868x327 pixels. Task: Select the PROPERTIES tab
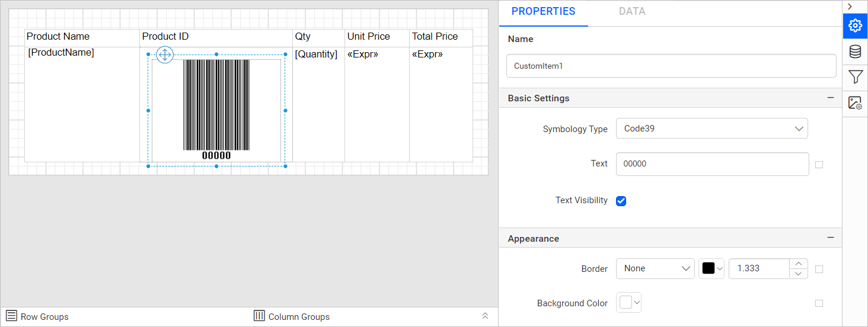(543, 11)
